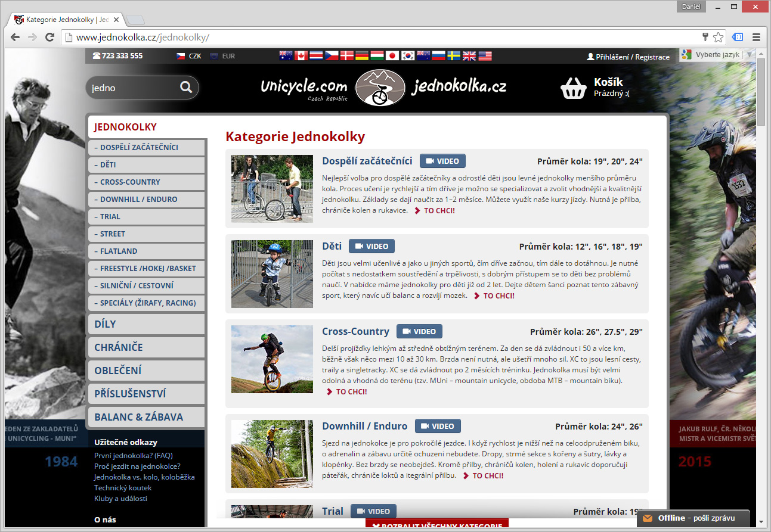Open FLATLAND in sidebar menu

[x=147, y=251]
